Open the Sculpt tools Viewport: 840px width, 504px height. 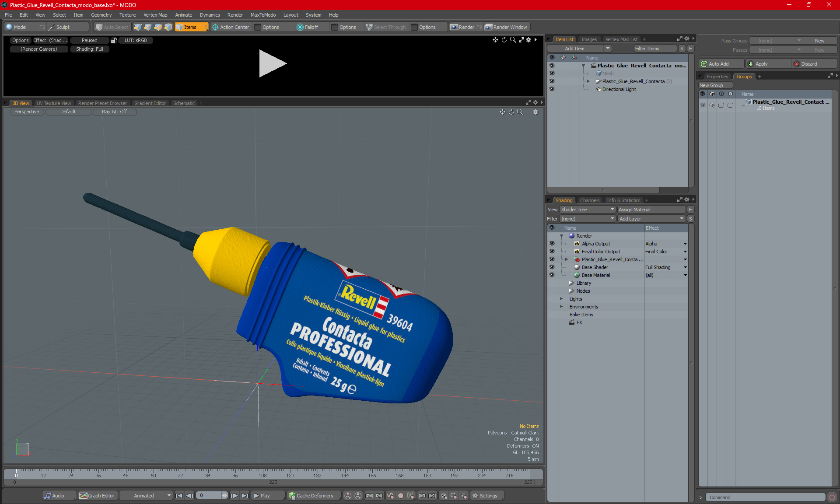pyautogui.click(x=67, y=27)
